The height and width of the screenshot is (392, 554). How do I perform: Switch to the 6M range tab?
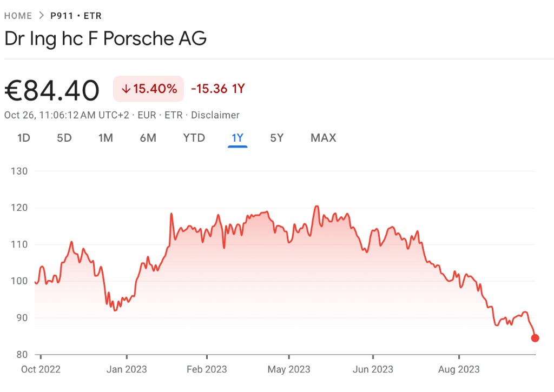pos(148,138)
